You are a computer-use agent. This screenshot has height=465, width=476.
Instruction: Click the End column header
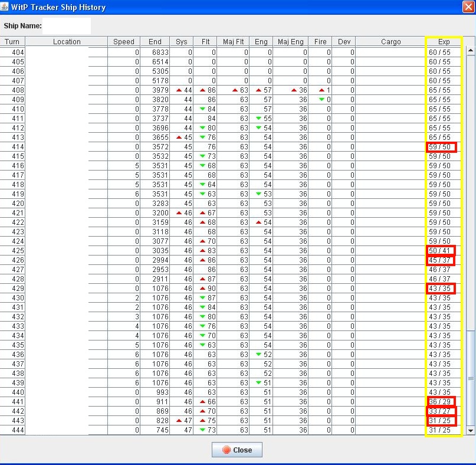click(155, 42)
